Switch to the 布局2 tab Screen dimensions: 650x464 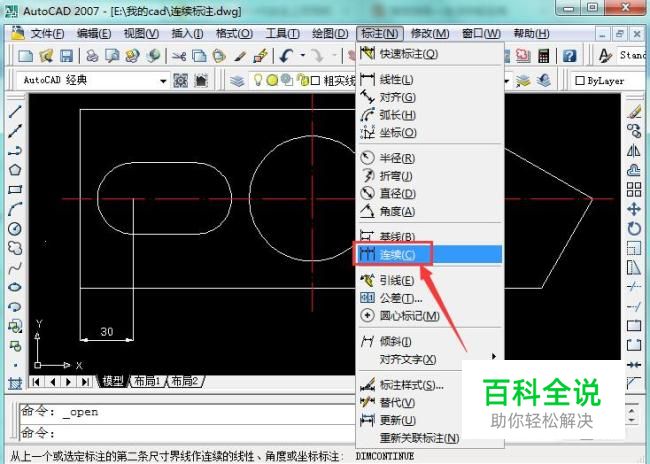pos(184,381)
